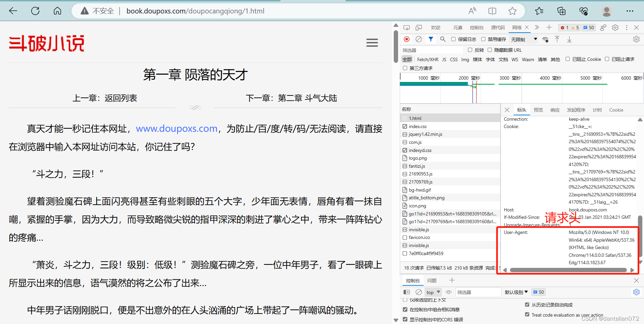Open DevTools settings gear icon
Image resolution: width=644 pixels, height=324 pixels.
pyautogui.click(x=615, y=28)
